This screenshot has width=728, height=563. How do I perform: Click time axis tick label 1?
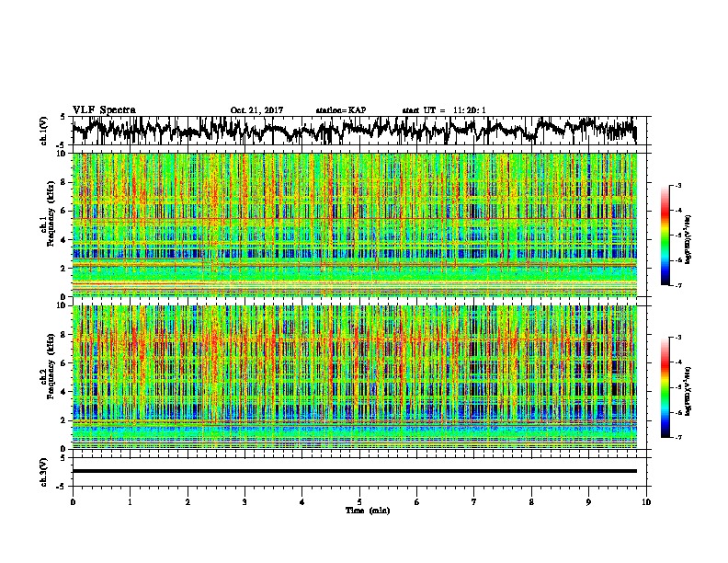131,502
